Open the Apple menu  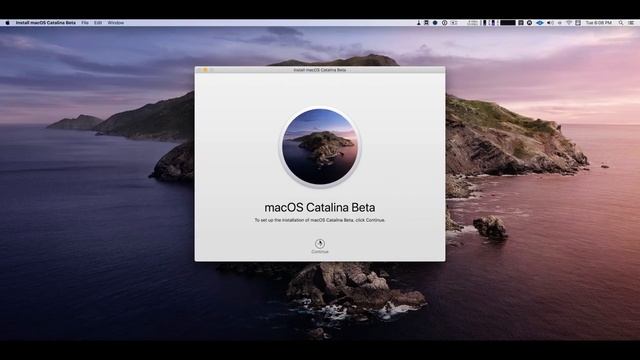coord(7,23)
